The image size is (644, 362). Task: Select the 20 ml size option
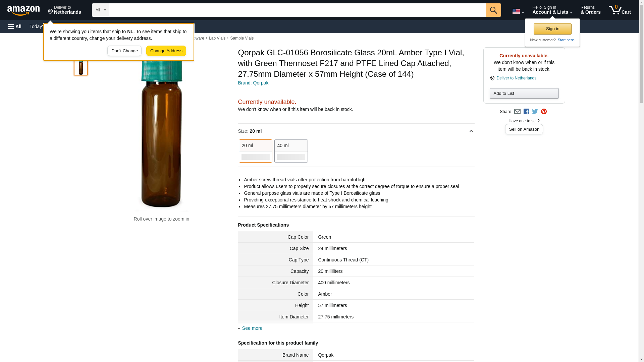pos(255,151)
